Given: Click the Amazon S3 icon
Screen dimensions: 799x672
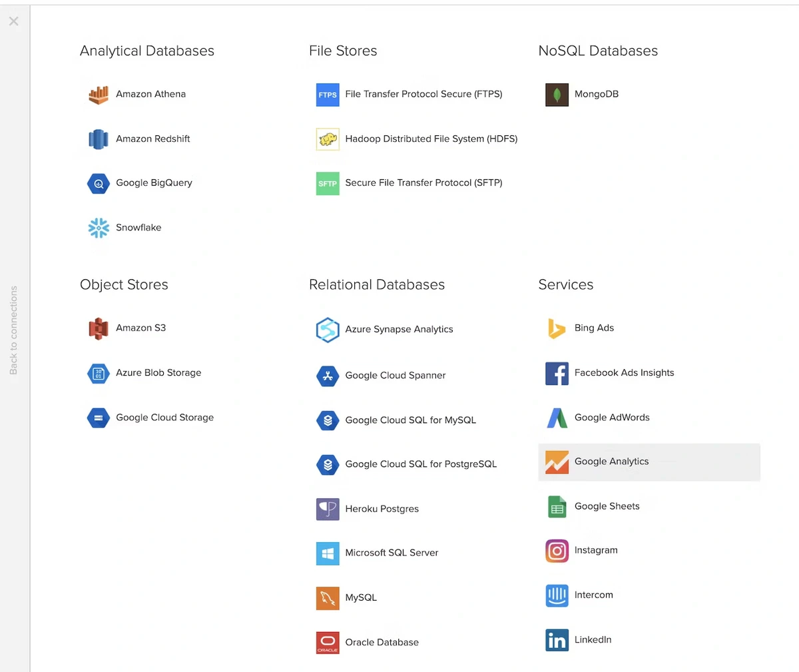Looking at the screenshot, I should coord(99,328).
